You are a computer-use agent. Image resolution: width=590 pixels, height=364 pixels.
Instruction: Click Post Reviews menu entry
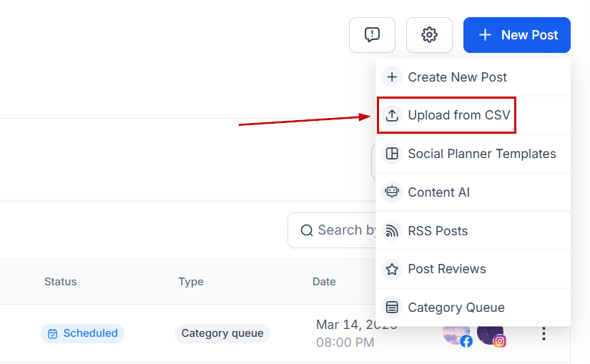pos(446,269)
